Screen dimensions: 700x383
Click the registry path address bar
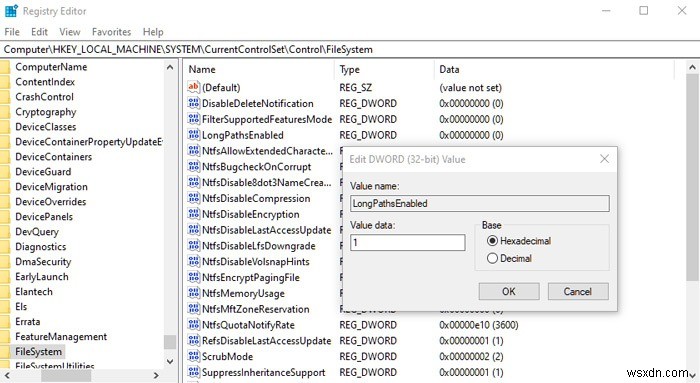tap(350, 50)
